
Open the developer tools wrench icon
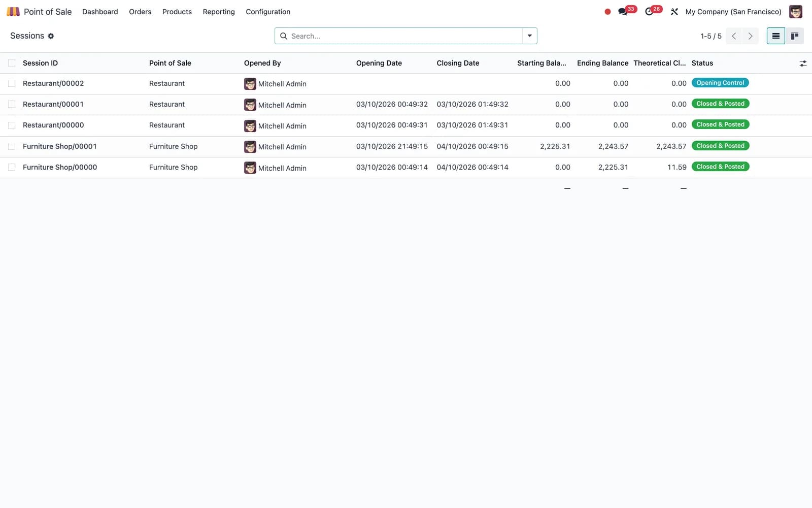click(674, 12)
